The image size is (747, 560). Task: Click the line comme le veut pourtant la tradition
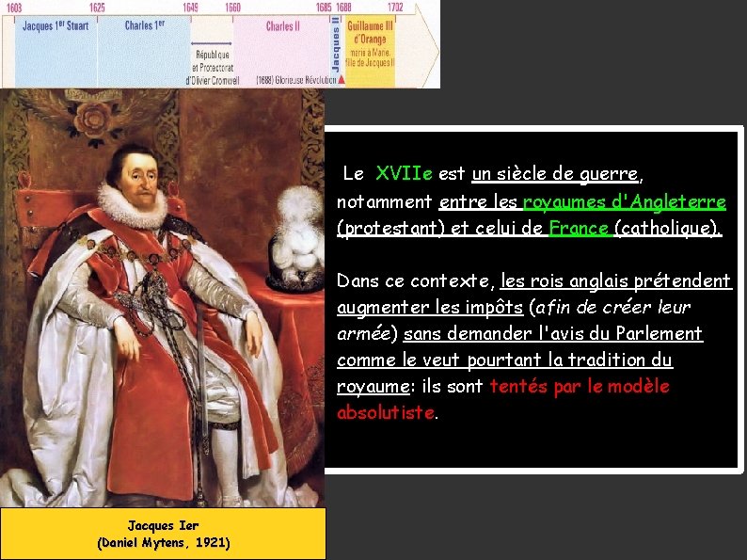[504, 360]
